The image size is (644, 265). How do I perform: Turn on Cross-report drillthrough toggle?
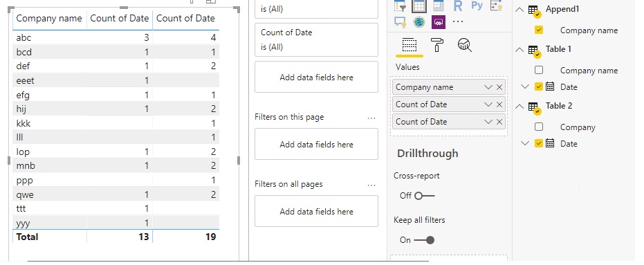[424, 196]
